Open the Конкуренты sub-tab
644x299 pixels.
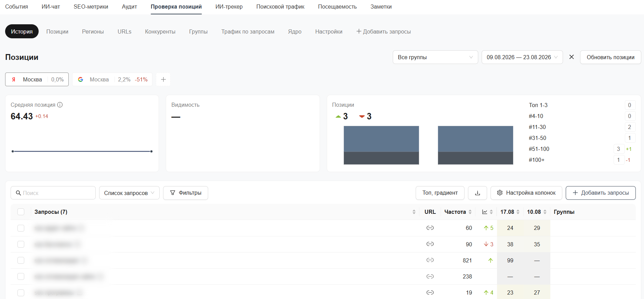coord(160,31)
